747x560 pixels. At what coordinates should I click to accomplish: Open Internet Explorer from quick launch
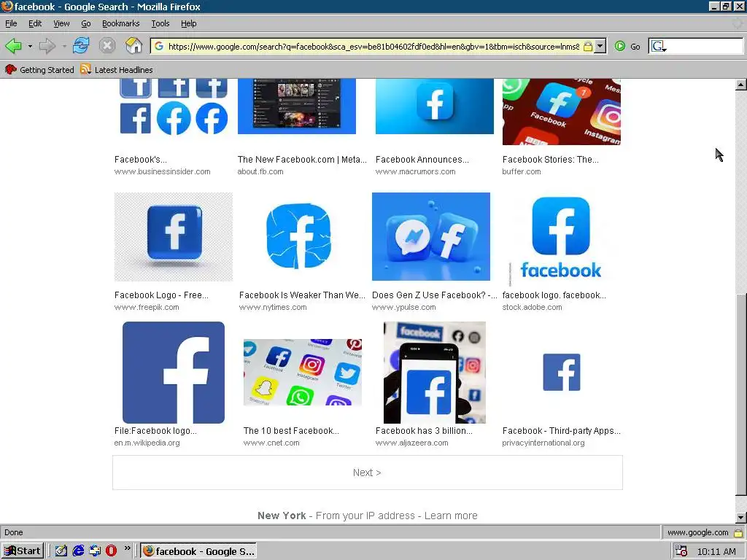pos(78,551)
